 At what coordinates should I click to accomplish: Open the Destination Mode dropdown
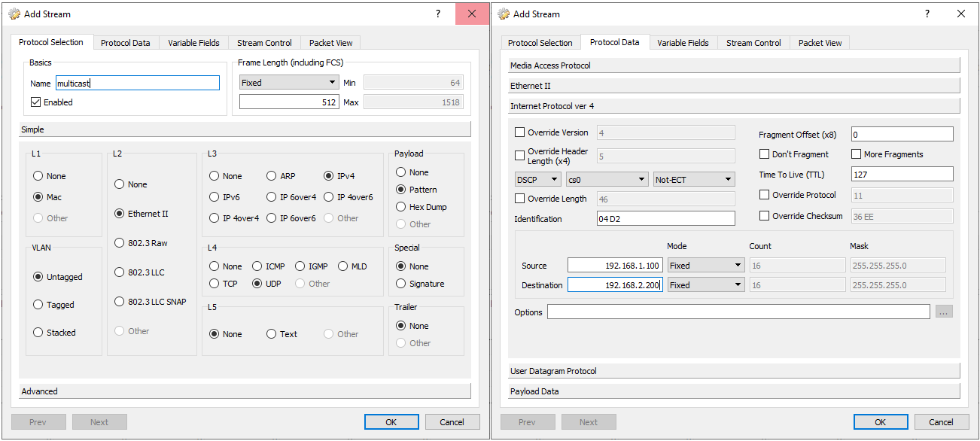705,284
